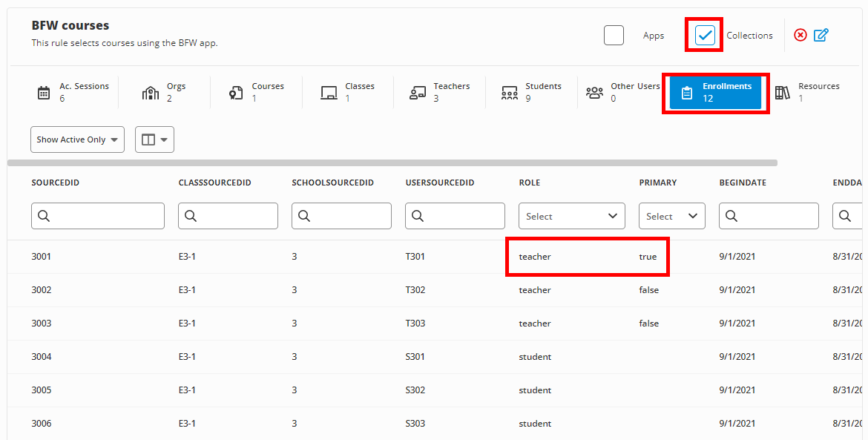Viewport: 868px width, 440px height.
Task: Click the USERSOURCEID search field
Action: 455,215
